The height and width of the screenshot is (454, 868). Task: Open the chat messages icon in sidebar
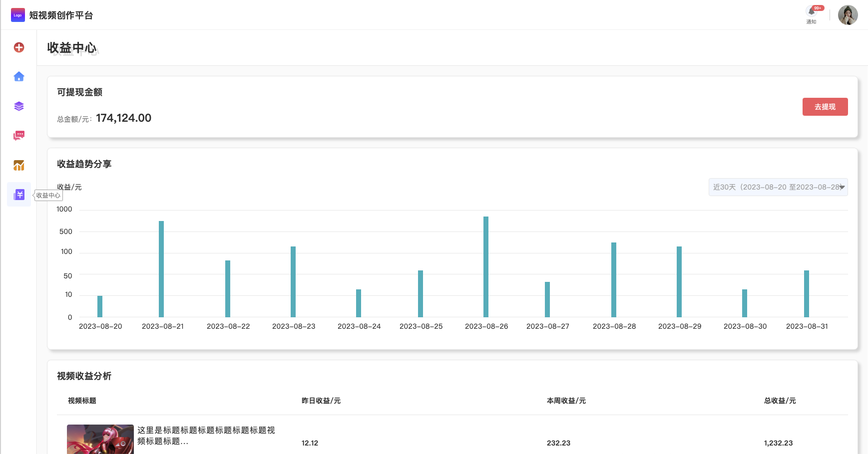[x=19, y=135]
